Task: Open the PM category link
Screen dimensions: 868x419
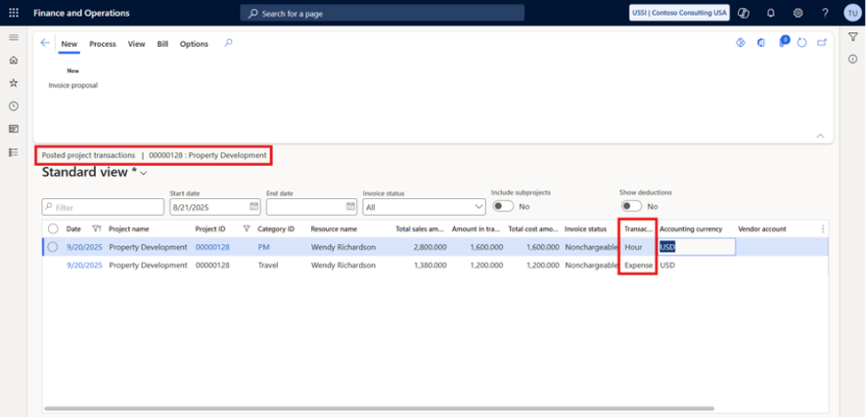Action: [x=264, y=247]
